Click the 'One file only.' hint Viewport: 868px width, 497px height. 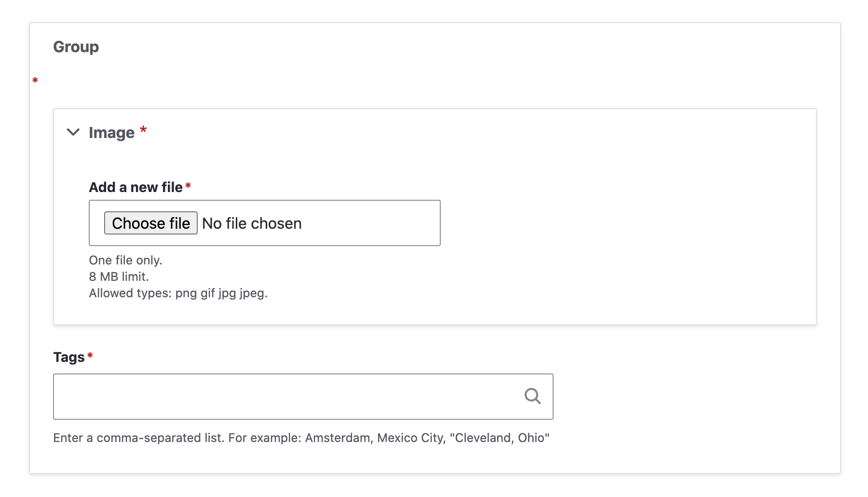[125, 260]
